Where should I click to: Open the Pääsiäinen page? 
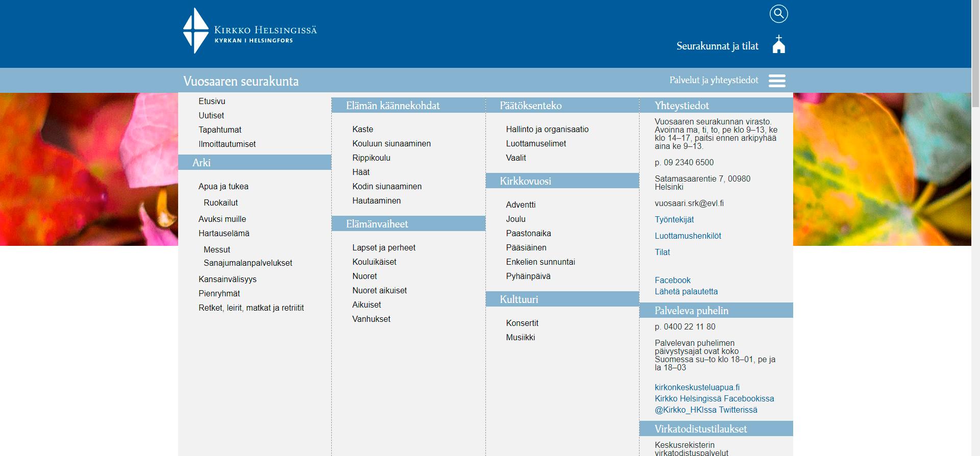click(x=526, y=247)
